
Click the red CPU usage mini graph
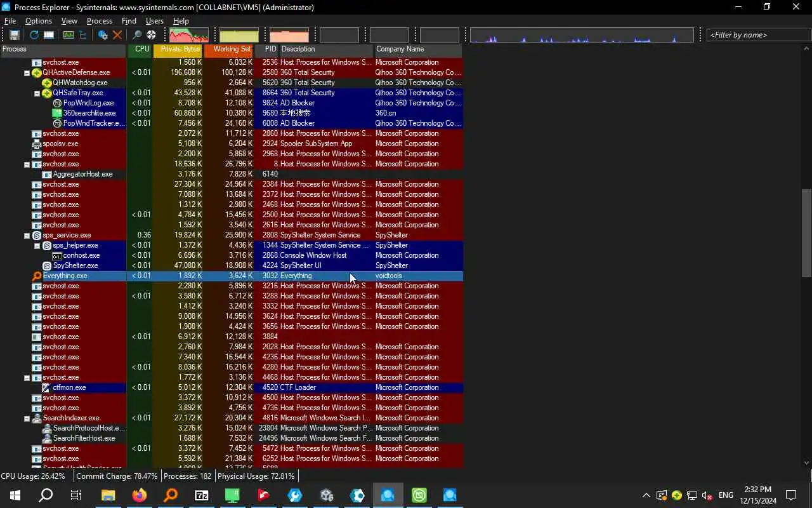pyautogui.click(x=189, y=35)
